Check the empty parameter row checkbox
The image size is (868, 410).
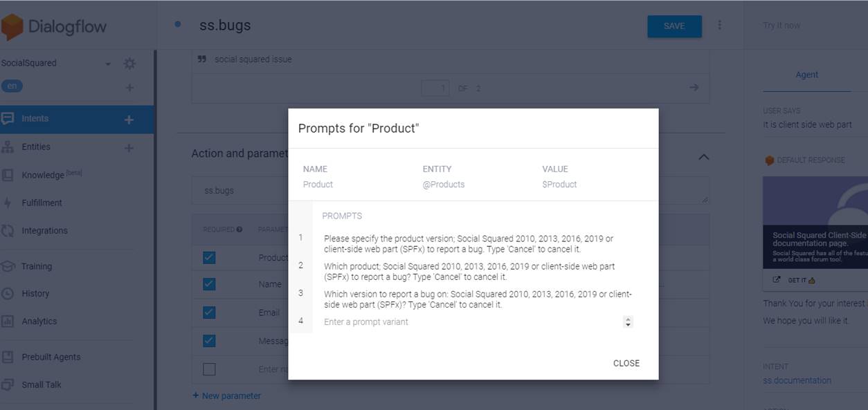pyautogui.click(x=209, y=369)
